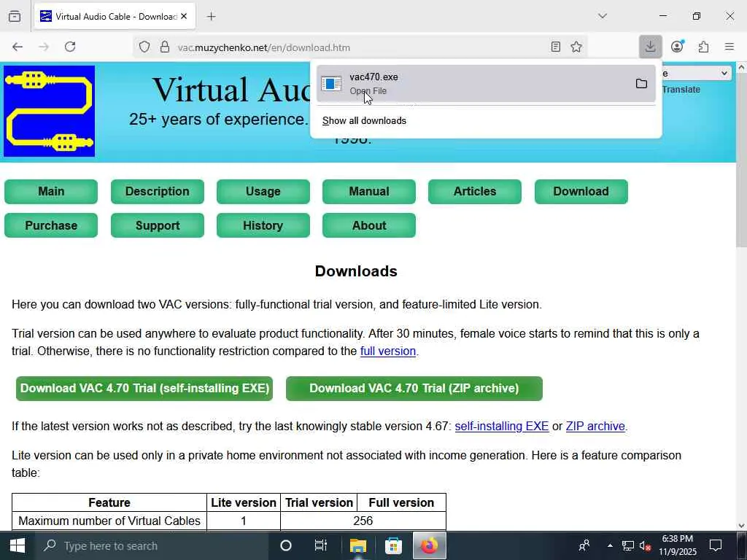Viewport: 747px width, 560px height.
Task: Download VAC 4.70 Trial ZIP archive
Action: 414,389
